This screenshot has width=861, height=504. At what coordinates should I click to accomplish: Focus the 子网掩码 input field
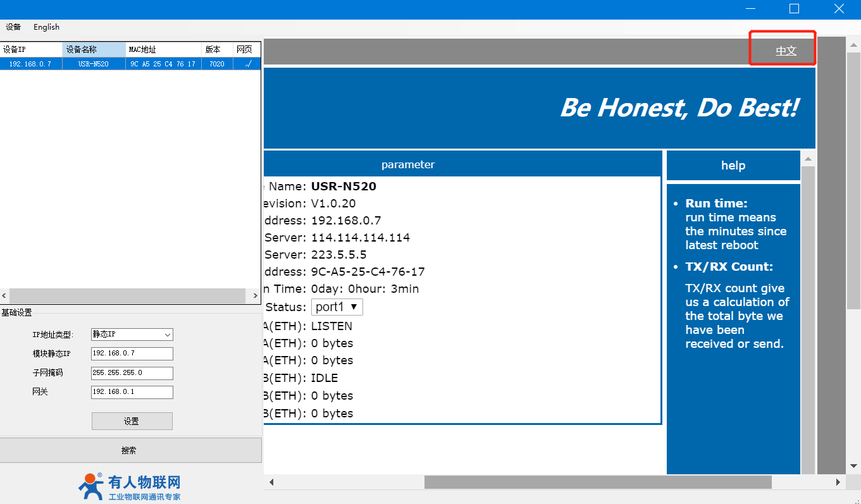[x=132, y=372]
